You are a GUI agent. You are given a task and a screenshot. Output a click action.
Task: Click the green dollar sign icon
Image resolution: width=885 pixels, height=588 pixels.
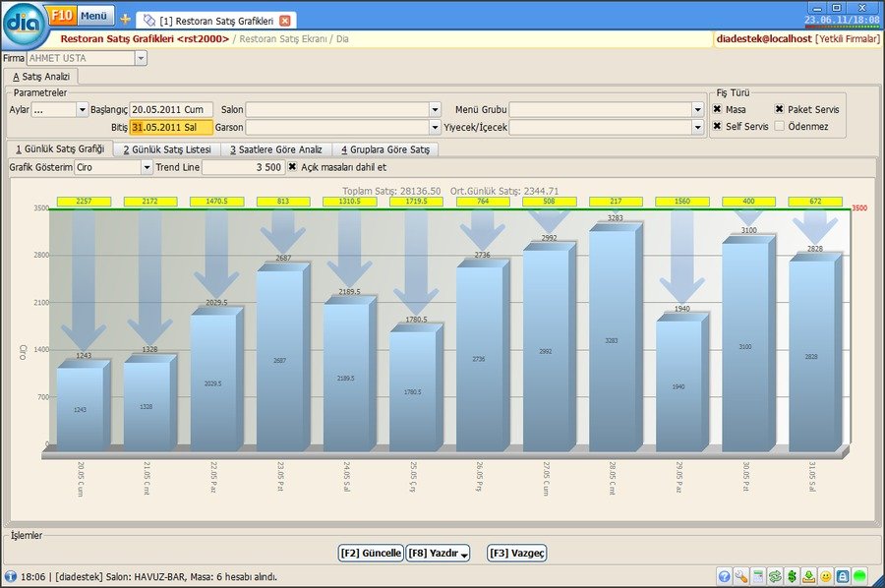pos(792,576)
